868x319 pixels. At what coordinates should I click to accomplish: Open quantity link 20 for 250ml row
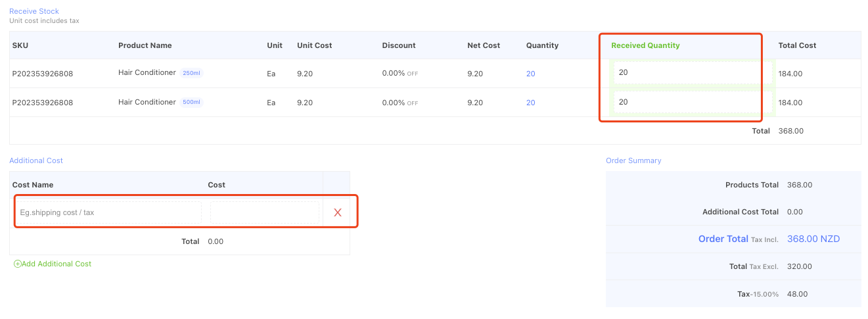(x=530, y=74)
